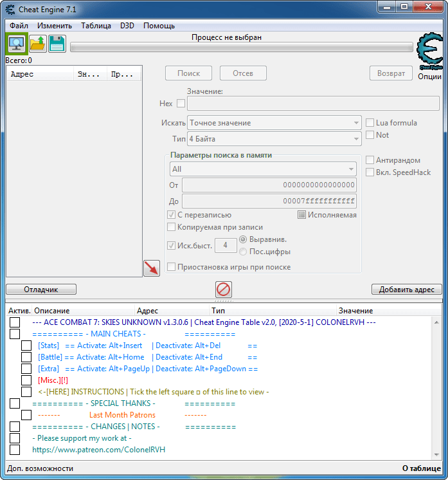Open the Искать scan type dropdown
448x480 pixels.
coord(274,123)
